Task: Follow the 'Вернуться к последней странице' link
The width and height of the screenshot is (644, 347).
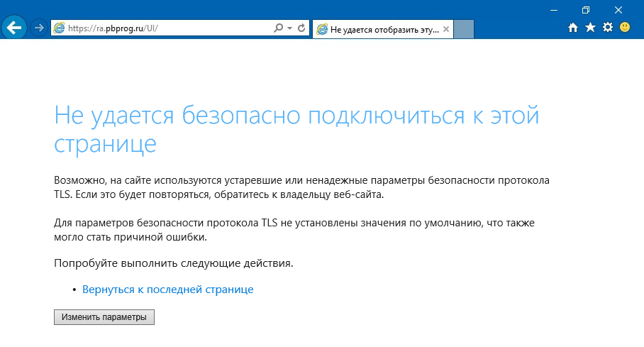Action: click(167, 290)
